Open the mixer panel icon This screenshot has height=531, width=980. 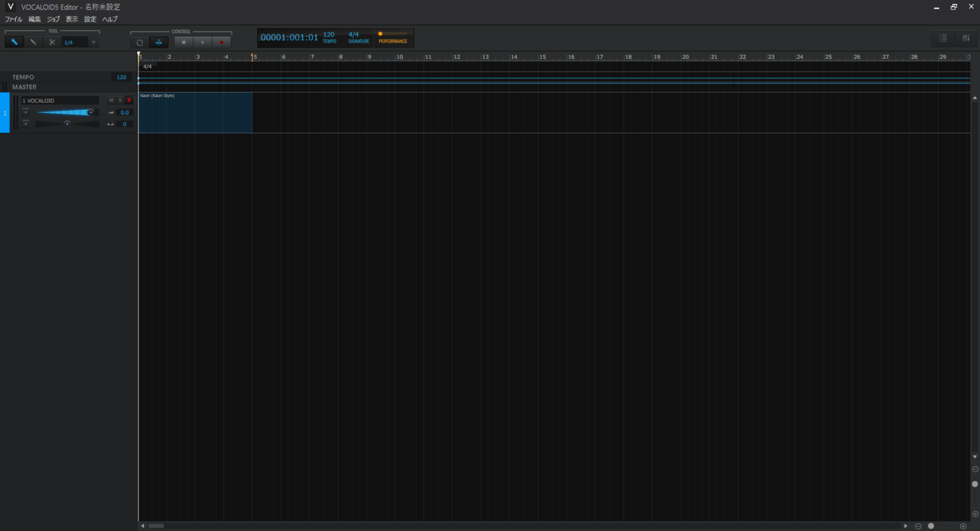(966, 38)
